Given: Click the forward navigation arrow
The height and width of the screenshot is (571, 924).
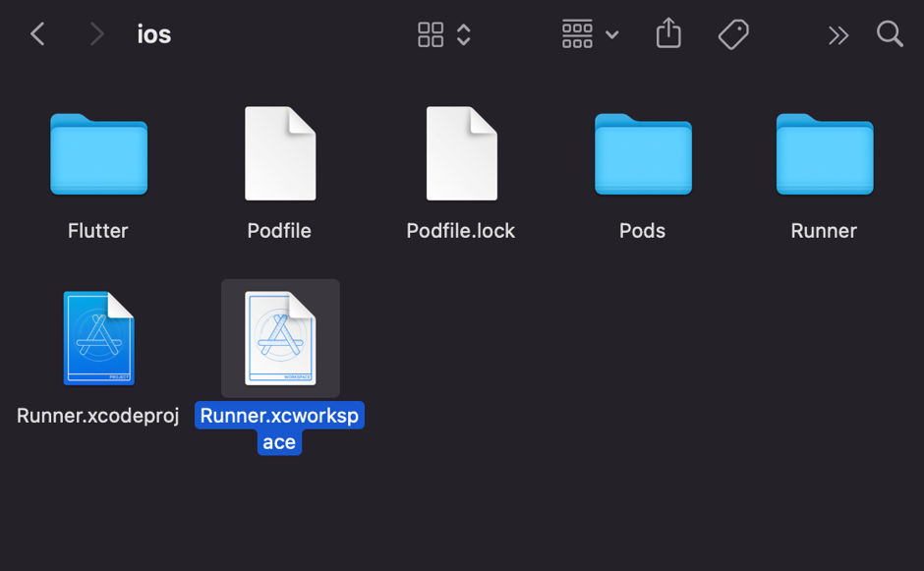Looking at the screenshot, I should 96,34.
